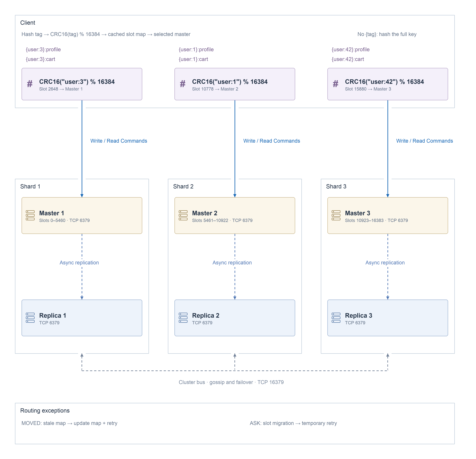The height and width of the screenshot is (459, 476).
Task: Select the Master 1 server icon
Action: pyautogui.click(x=30, y=215)
